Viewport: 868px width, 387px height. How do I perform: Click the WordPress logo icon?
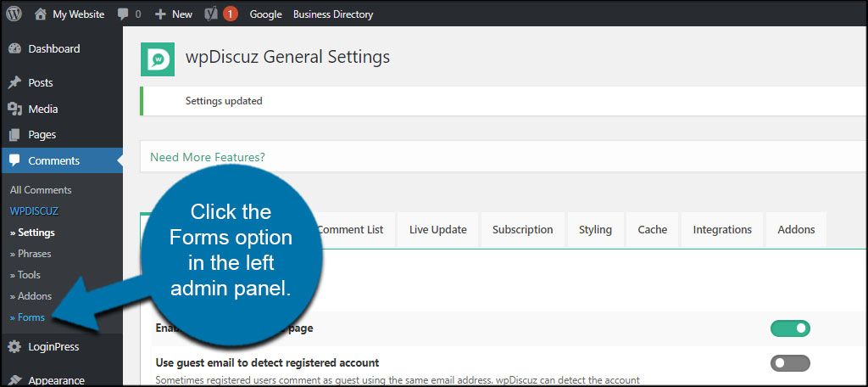[14, 14]
